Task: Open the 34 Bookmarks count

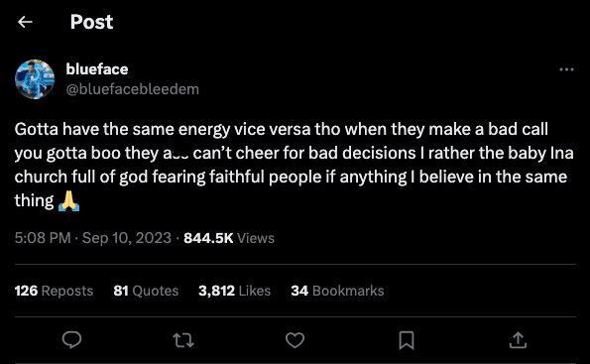Action: tap(337, 291)
